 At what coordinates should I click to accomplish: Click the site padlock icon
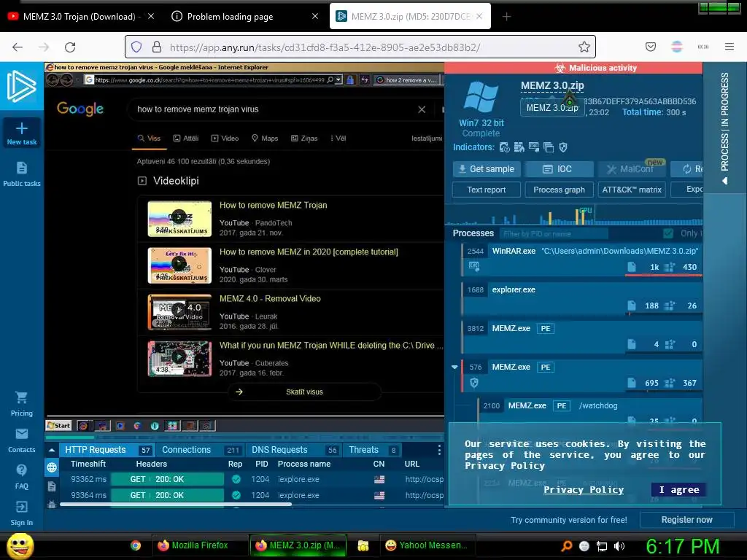[157, 47]
